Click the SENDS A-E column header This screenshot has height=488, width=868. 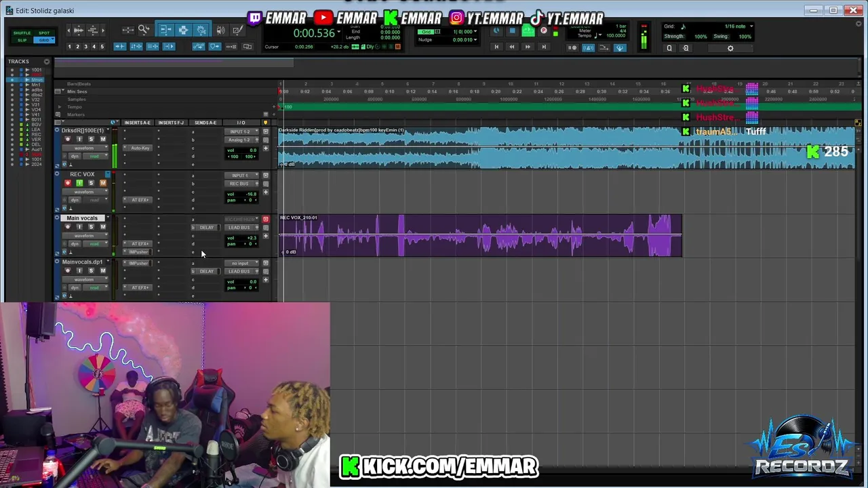(x=205, y=123)
